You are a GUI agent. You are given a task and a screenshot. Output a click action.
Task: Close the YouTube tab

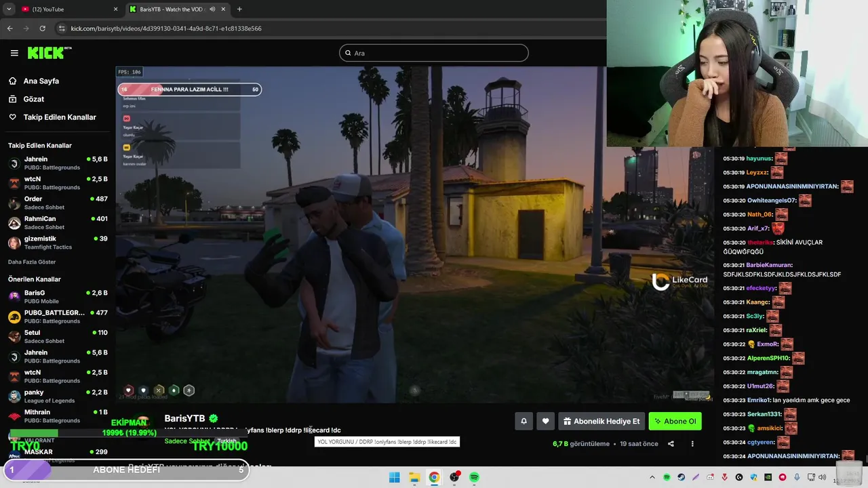point(115,9)
